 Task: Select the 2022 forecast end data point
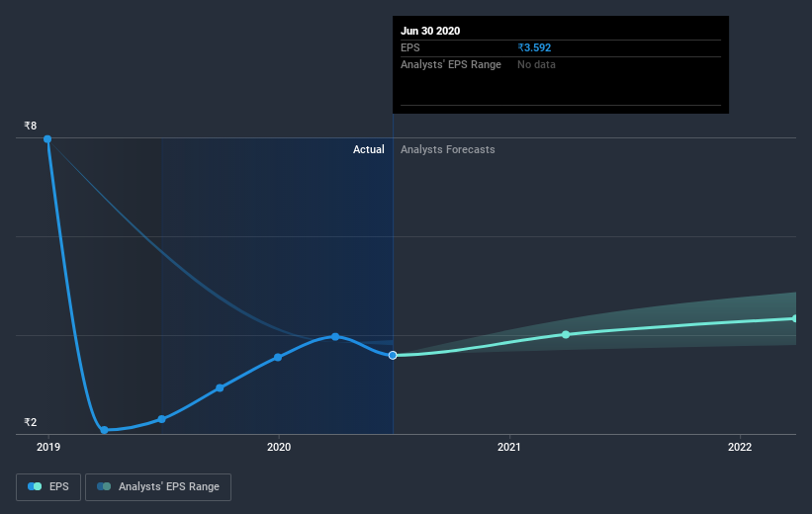point(795,318)
